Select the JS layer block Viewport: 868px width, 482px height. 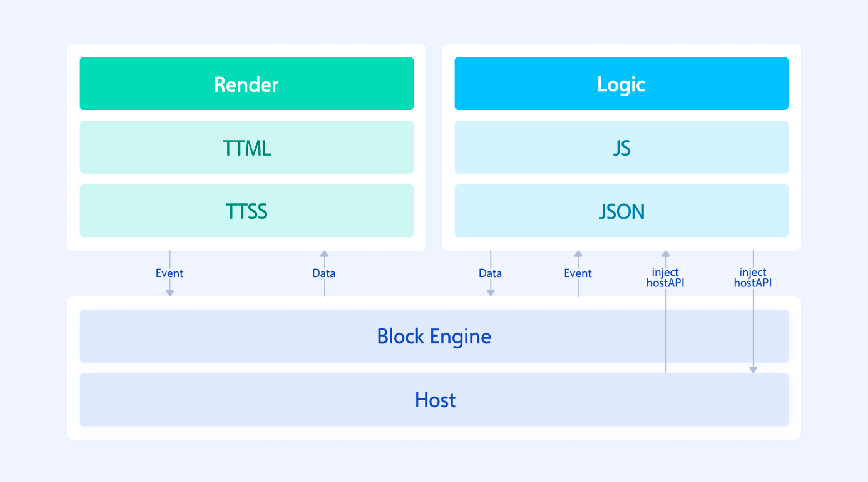[621, 147]
